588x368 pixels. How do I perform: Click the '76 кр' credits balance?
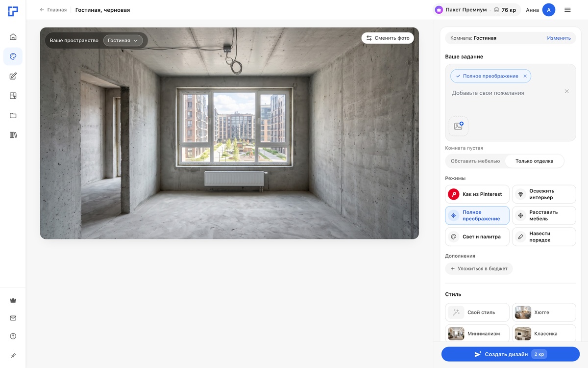505,10
